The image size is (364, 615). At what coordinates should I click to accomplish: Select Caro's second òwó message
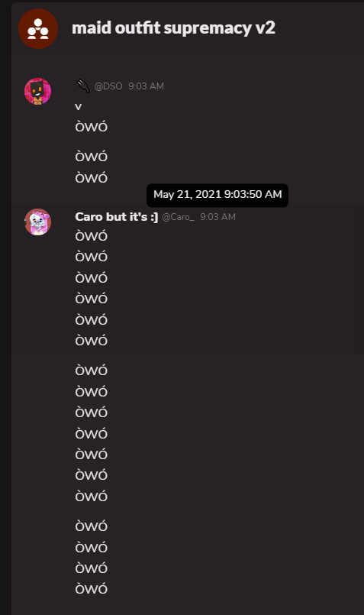(x=92, y=256)
